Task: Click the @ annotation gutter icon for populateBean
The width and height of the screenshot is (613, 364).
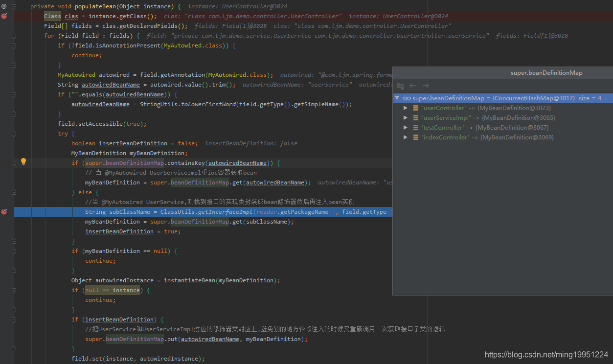Action: (4, 6)
